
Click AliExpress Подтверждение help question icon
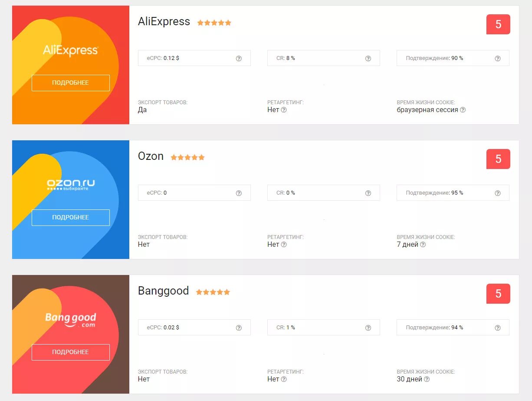pyautogui.click(x=498, y=58)
